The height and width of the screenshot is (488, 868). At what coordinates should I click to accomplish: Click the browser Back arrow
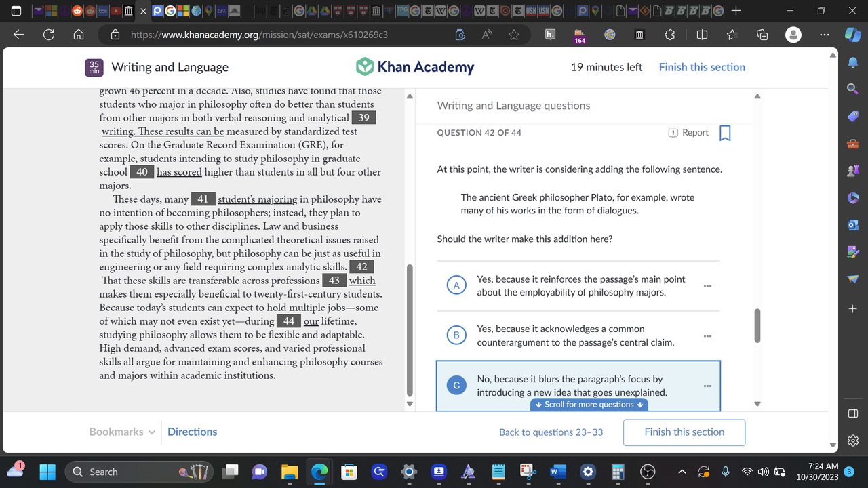pyautogui.click(x=19, y=35)
